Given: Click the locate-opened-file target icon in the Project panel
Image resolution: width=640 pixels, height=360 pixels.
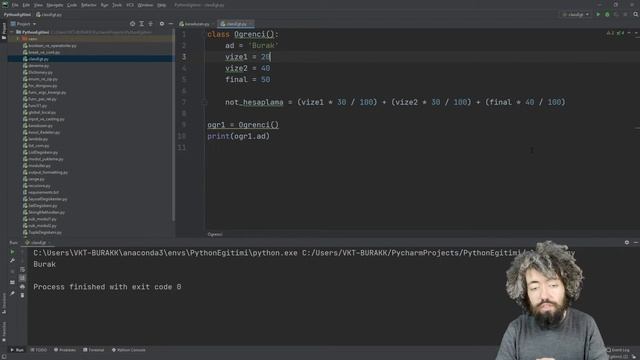Looking at the screenshot, I should (132, 24).
